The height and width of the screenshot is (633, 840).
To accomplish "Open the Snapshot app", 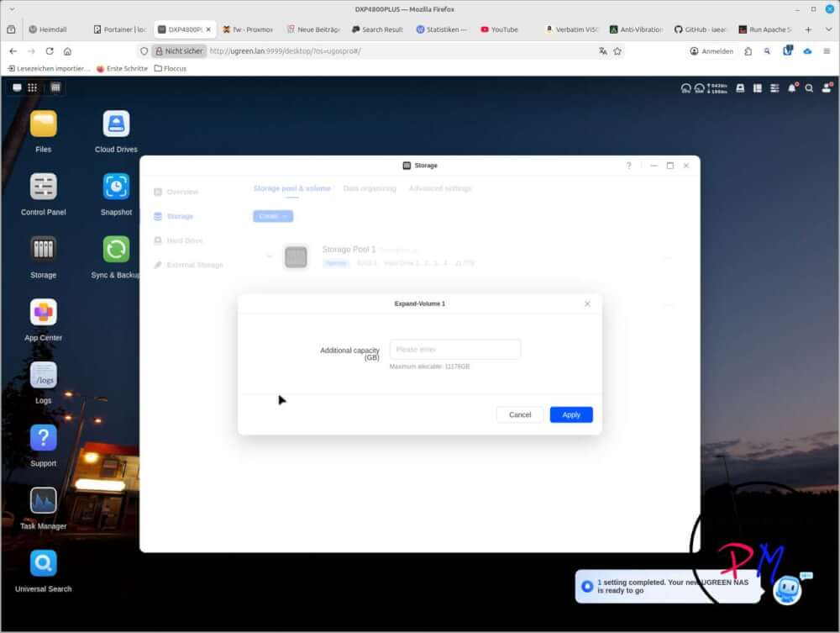I will click(116, 187).
